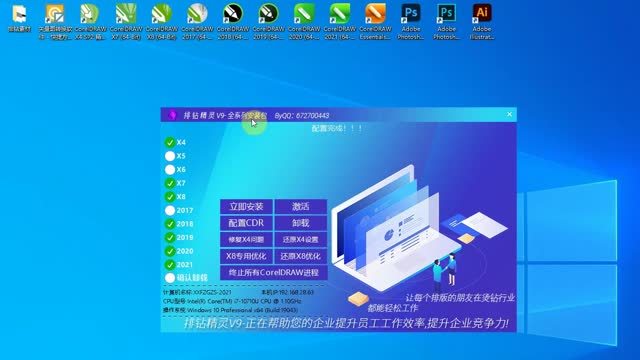Open the first desktop file icon before the CorelDRAW shortcuts
This screenshot has height=360, width=640.
coord(20,18)
